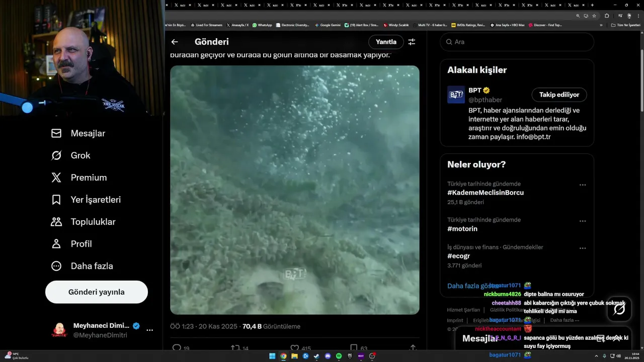This screenshot has width=644, height=362.
Task: Open more options for #KademeMeclisinBorcu trend
Action: (x=583, y=185)
